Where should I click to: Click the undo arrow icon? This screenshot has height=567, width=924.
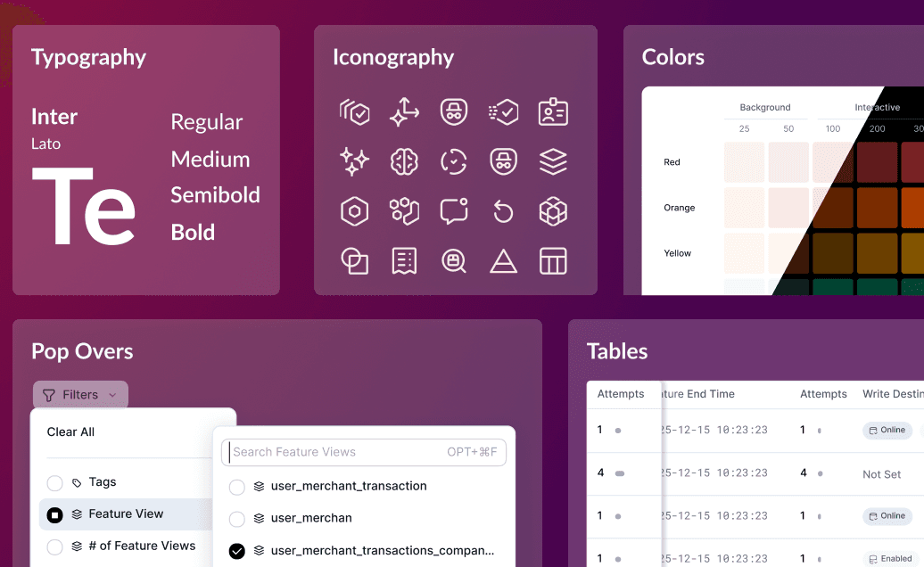(x=503, y=210)
